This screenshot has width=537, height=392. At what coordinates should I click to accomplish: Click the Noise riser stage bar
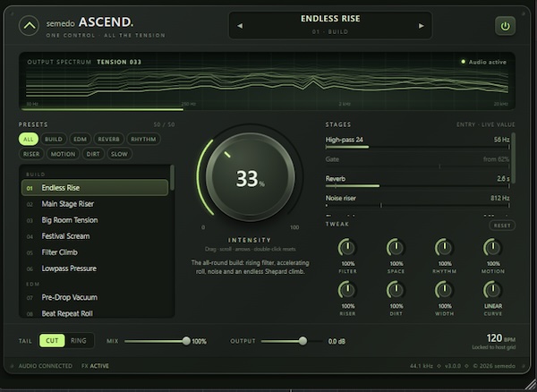point(417,206)
